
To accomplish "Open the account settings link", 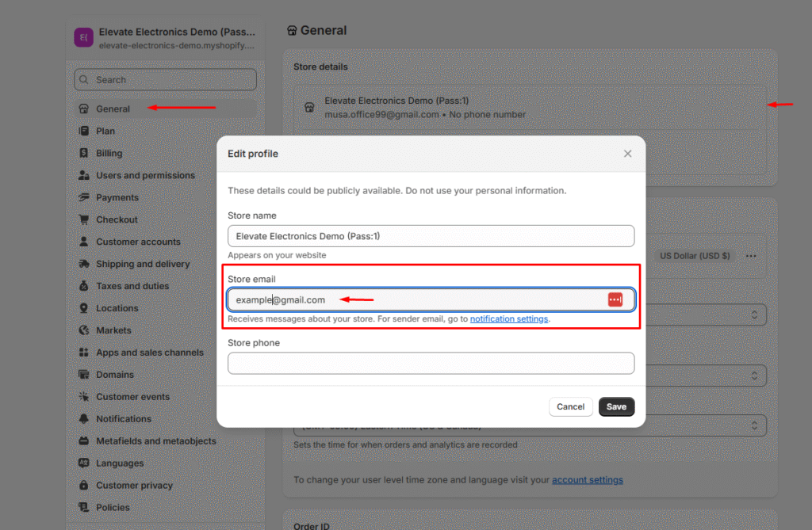I will (x=588, y=480).
